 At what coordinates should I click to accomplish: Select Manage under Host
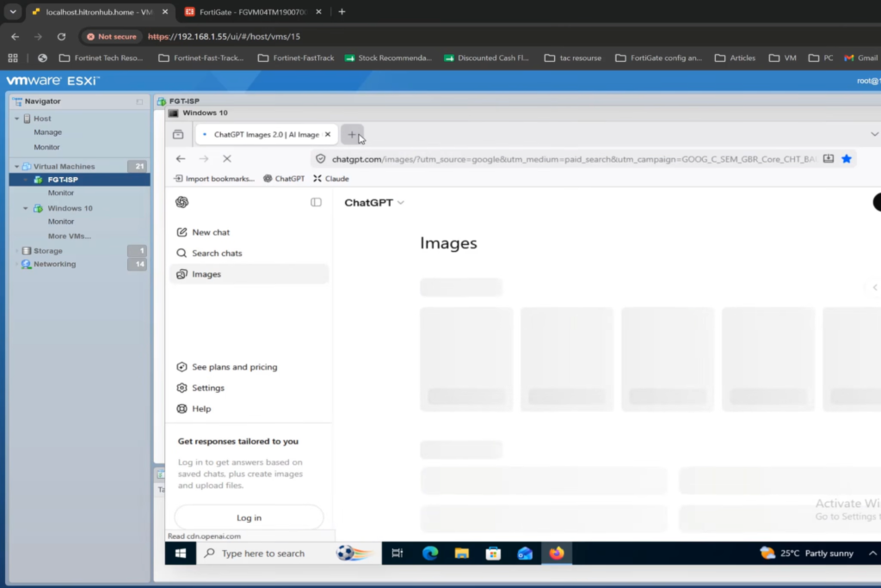48,132
